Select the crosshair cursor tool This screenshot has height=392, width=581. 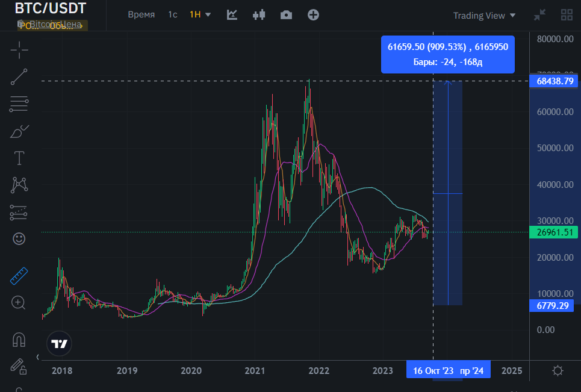click(19, 50)
